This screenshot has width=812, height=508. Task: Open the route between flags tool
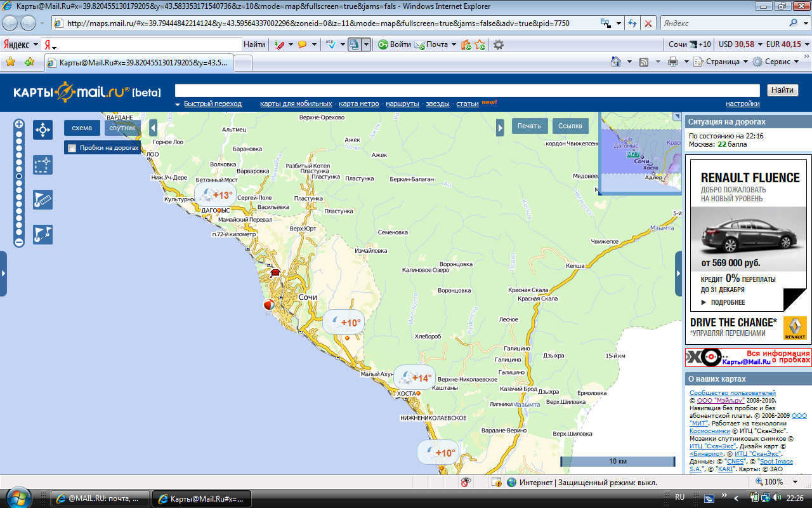coord(43,234)
